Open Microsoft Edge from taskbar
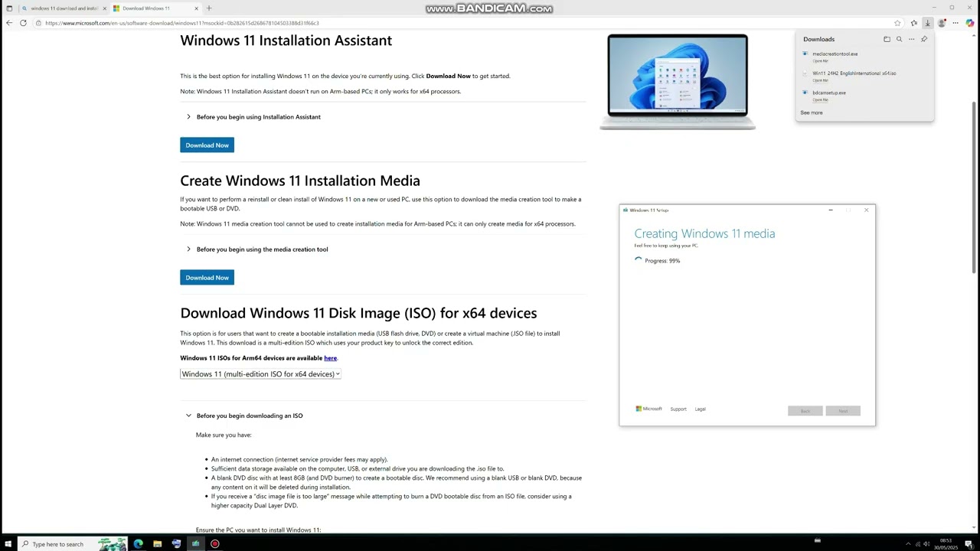The image size is (980, 551). [x=138, y=544]
